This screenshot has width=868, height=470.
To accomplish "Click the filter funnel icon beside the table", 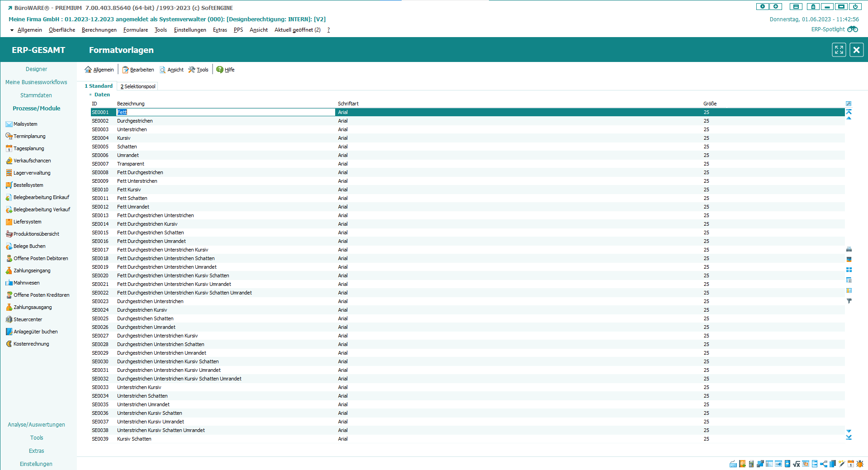I will (849, 301).
